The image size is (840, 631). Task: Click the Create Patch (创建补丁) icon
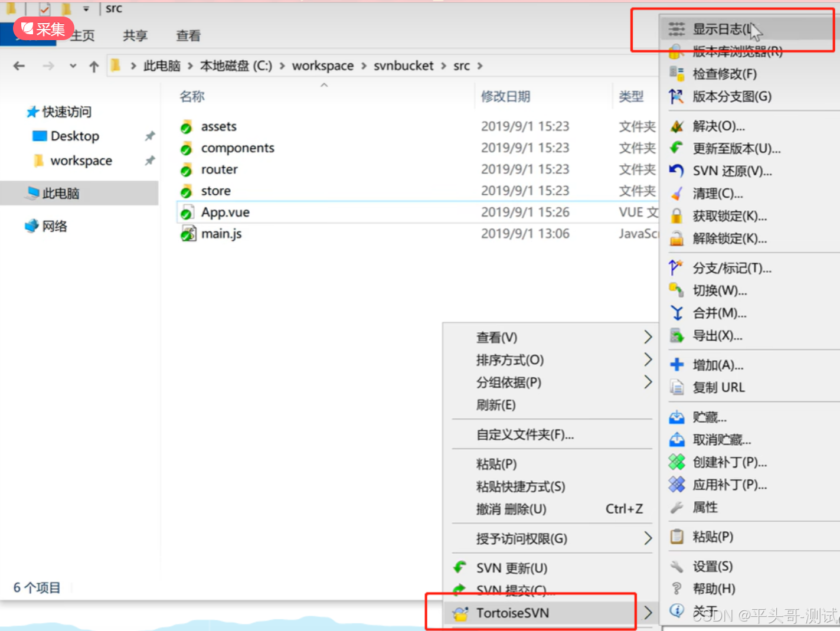coord(676,462)
